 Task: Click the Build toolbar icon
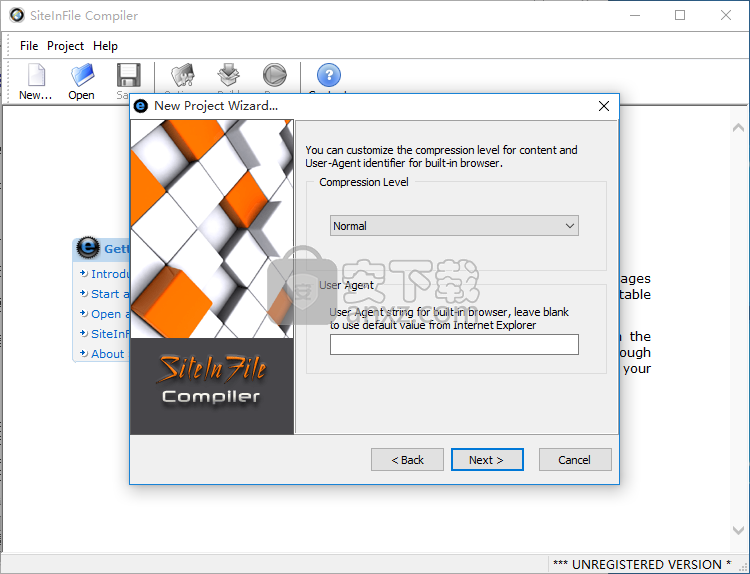pos(229,75)
